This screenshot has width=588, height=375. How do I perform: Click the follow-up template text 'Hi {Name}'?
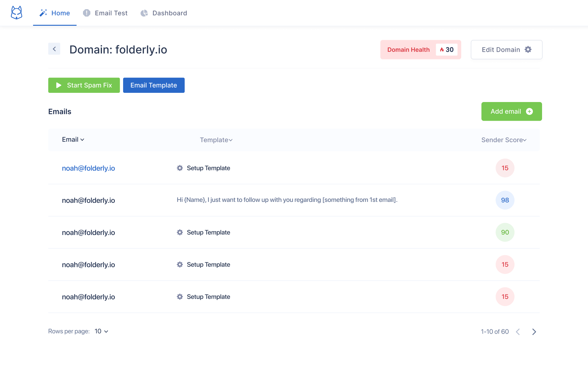287,200
